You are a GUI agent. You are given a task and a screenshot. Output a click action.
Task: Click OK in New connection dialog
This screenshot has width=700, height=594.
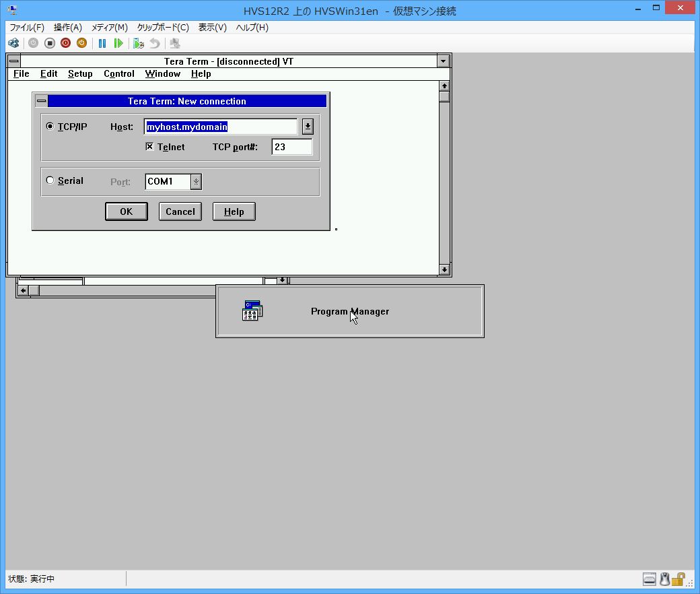(x=127, y=211)
